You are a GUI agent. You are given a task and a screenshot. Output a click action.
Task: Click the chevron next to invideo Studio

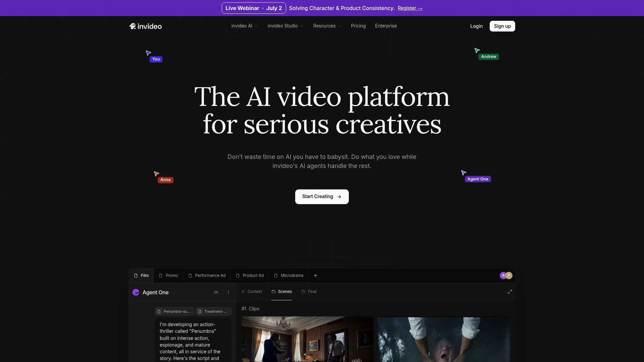[302, 26]
